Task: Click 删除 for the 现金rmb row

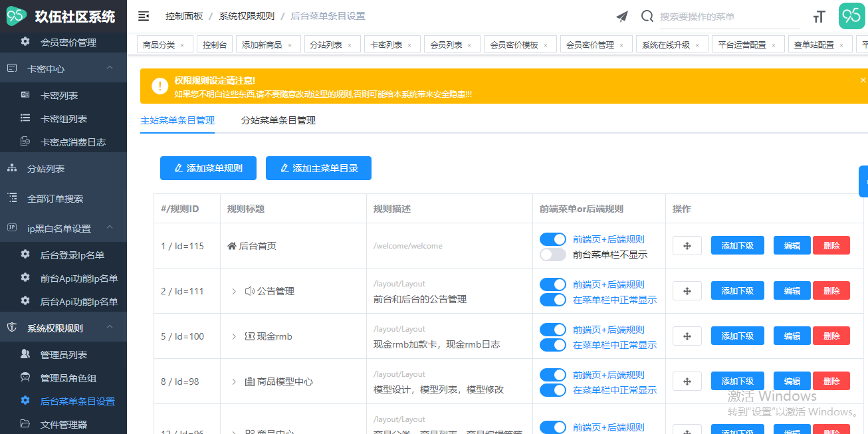Action: (831, 336)
